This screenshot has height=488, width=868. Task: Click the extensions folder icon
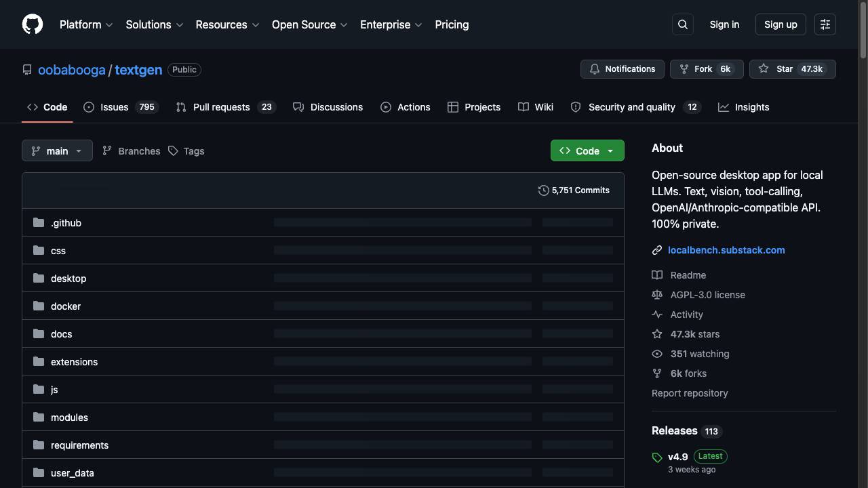click(39, 361)
